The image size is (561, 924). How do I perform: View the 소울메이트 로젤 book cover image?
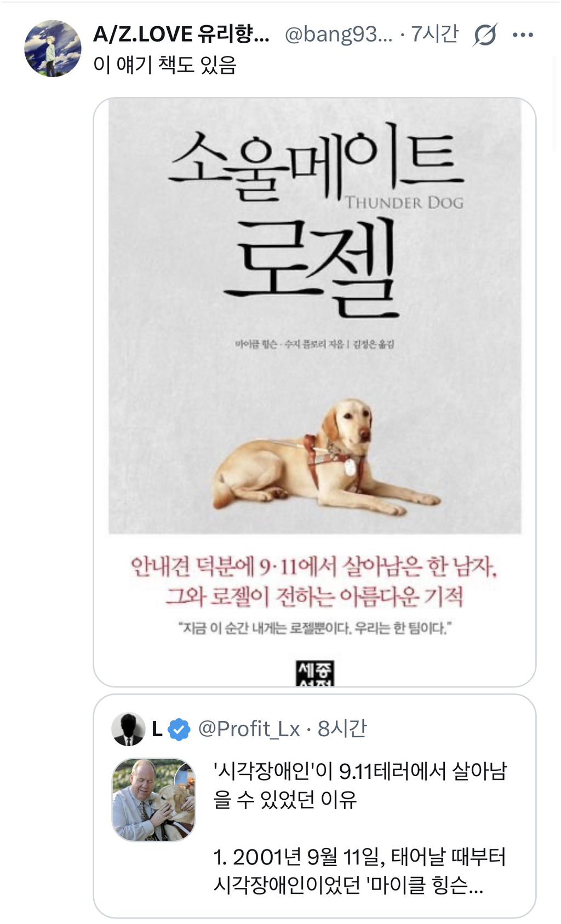pos(314,392)
